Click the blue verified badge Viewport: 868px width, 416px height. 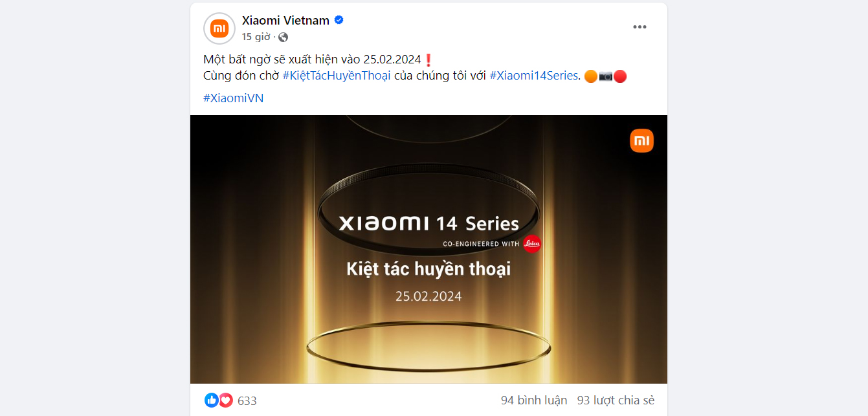pyautogui.click(x=339, y=20)
